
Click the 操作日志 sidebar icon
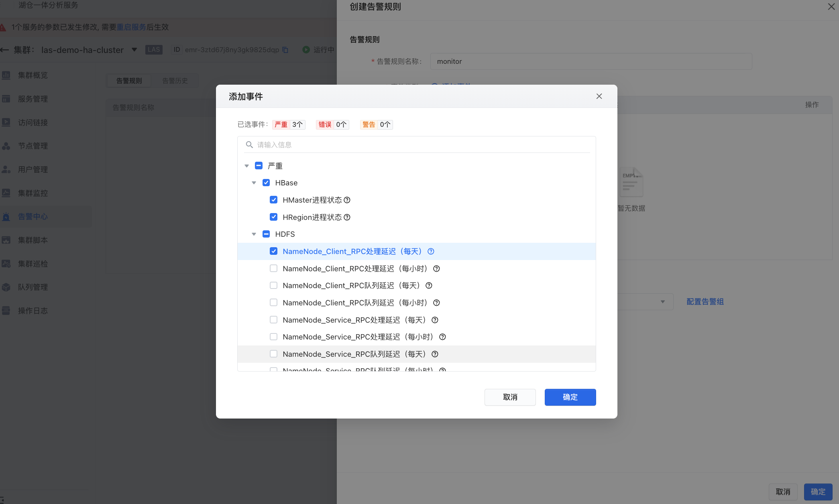pyautogui.click(x=6, y=311)
